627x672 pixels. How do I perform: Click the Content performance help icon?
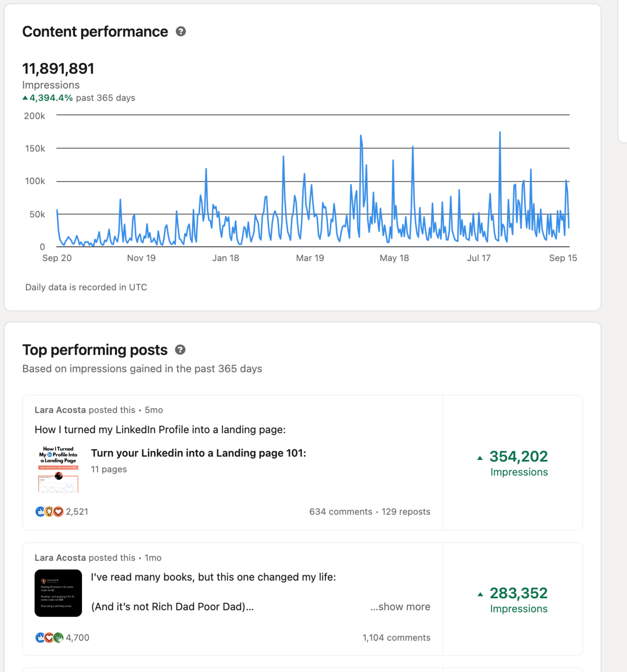(181, 32)
